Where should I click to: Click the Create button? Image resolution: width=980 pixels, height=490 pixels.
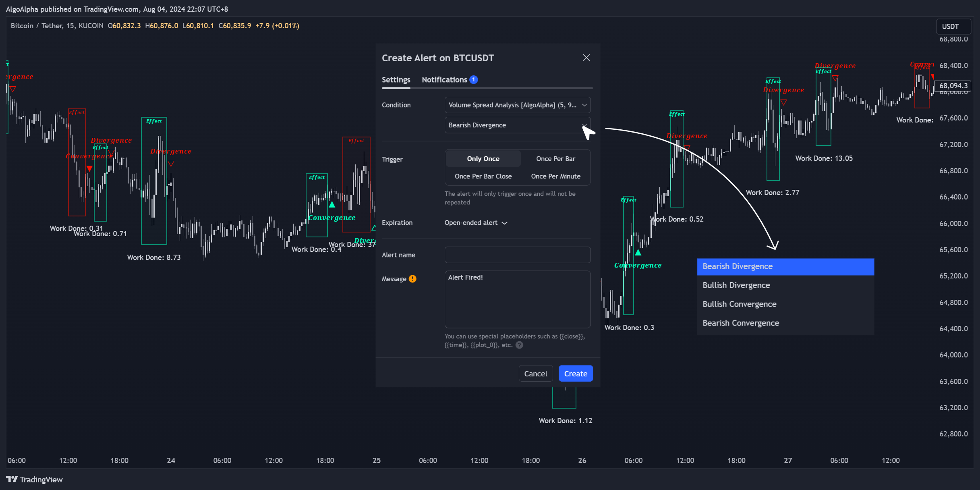pyautogui.click(x=576, y=374)
